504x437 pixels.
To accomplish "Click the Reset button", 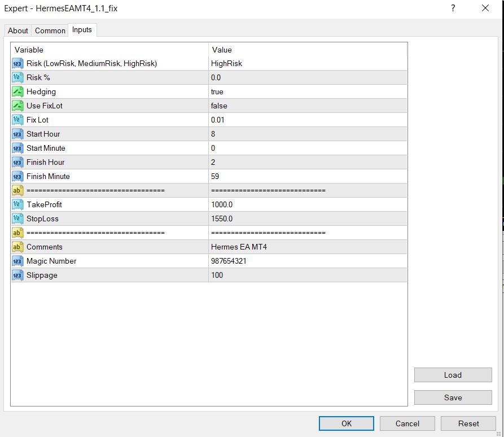I will point(468,423).
